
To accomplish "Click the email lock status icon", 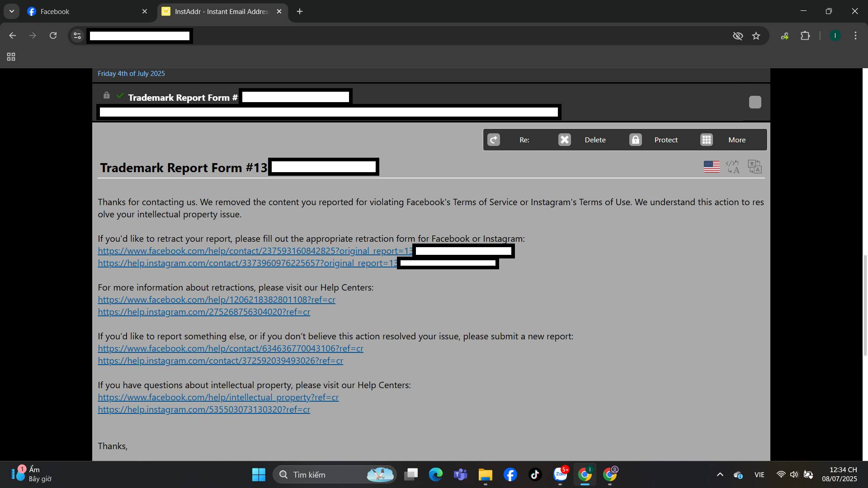I will point(106,95).
